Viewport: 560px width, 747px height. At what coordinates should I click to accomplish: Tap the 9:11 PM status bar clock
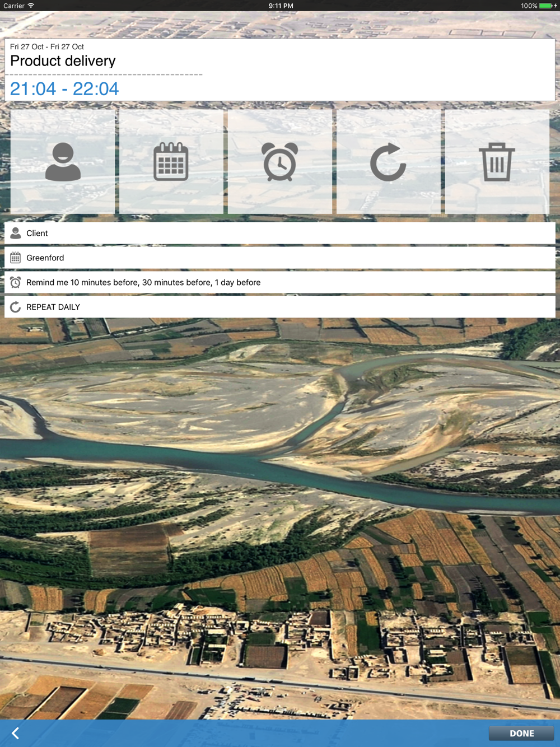(x=281, y=6)
